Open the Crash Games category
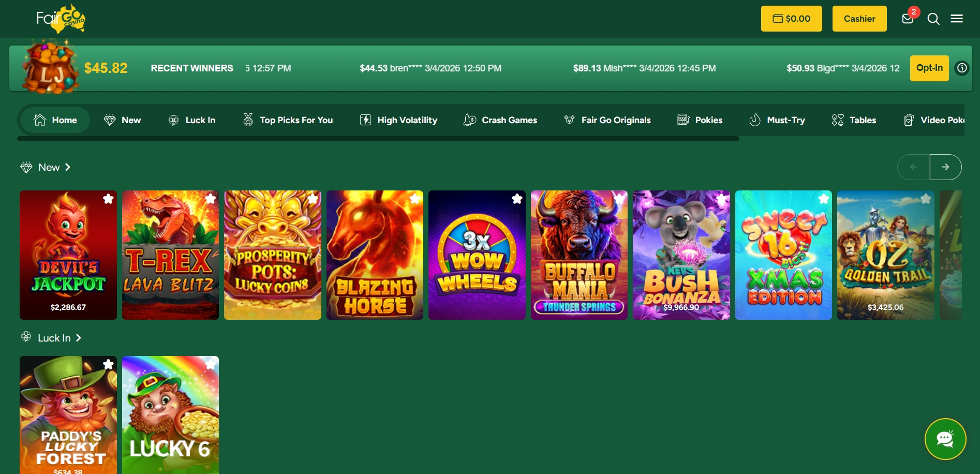Image resolution: width=980 pixels, height=474 pixels. pyautogui.click(x=499, y=120)
